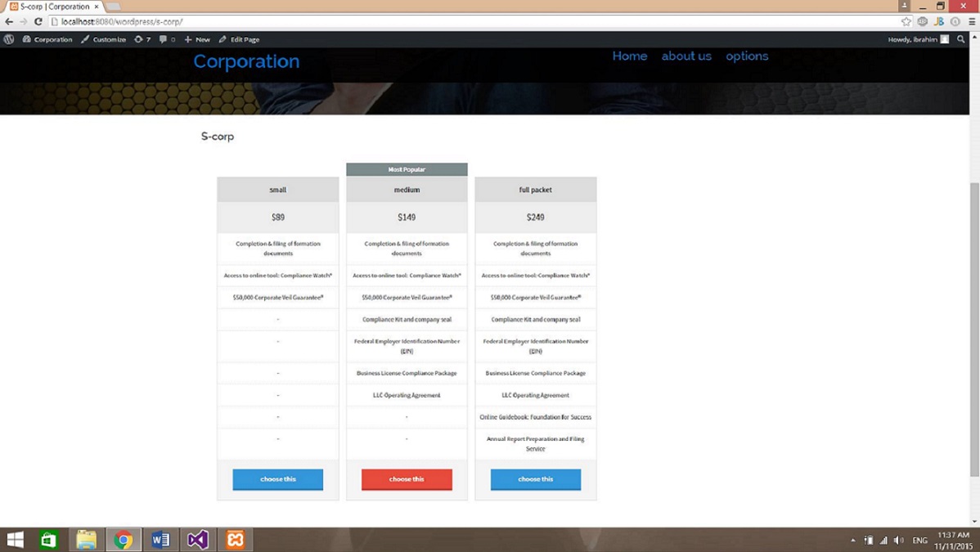Screen dimensions: 980x552
Task: Go back using the browser back arrow
Action: (9, 22)
